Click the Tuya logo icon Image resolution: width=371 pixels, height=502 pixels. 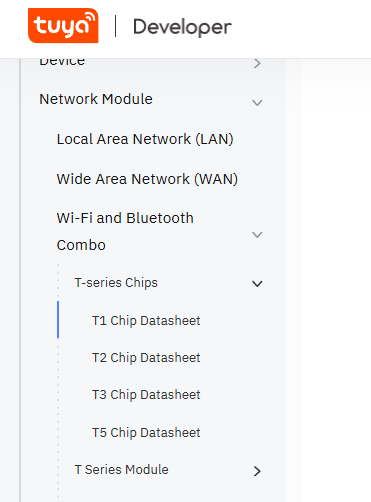[x=63, y=26]
